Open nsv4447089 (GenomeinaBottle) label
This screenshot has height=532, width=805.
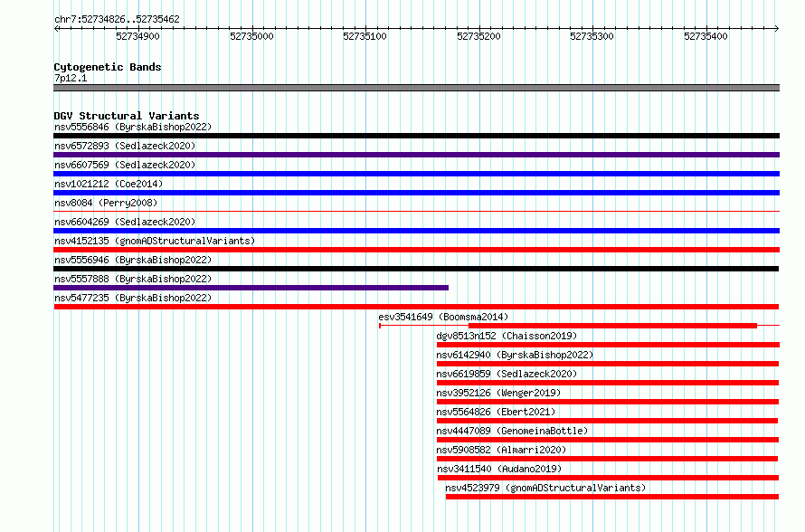pyautogui.click(x=512, y=431)
